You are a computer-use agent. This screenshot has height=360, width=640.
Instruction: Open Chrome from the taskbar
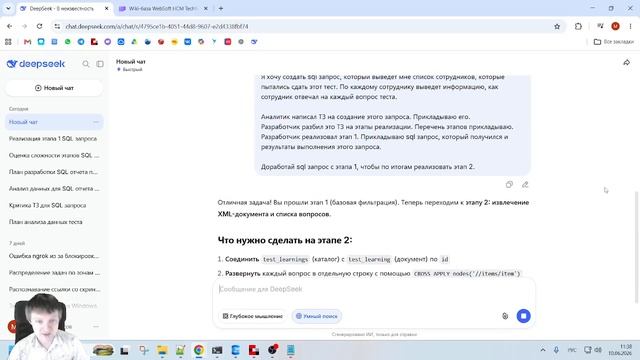199,350
